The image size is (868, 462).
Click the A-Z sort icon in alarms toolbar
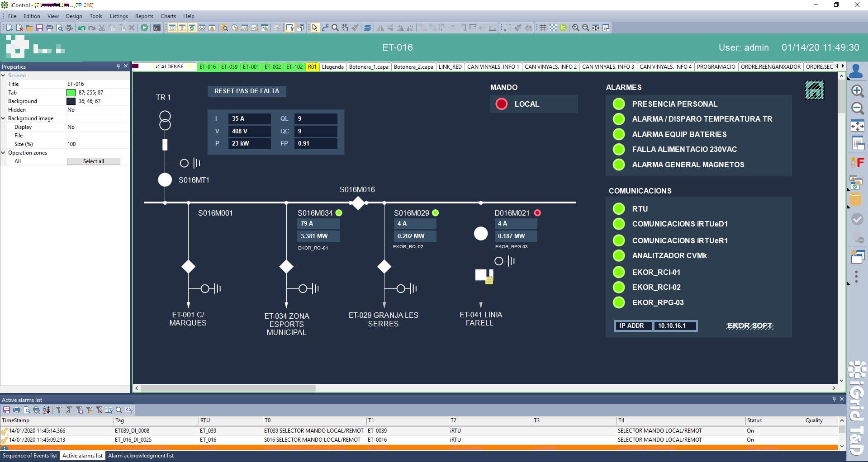46,410
